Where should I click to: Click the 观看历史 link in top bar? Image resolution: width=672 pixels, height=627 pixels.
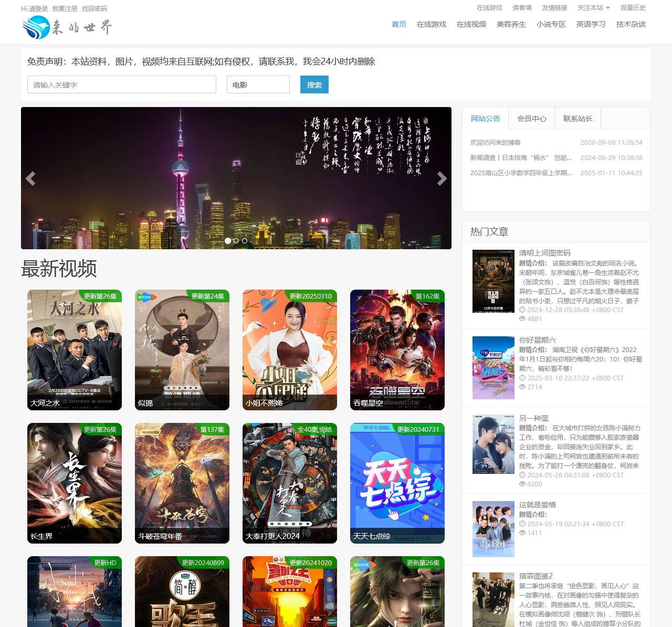point(633,8)
